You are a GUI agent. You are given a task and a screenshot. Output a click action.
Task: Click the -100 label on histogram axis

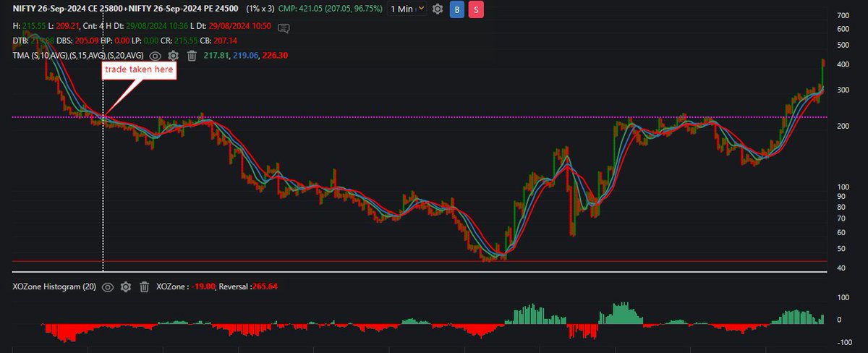(843, 341)
